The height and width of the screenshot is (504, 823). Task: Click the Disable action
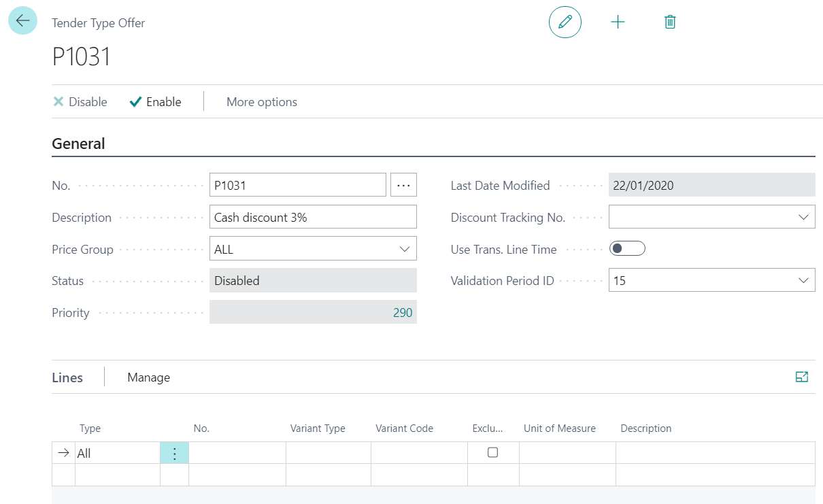[80, 102]
